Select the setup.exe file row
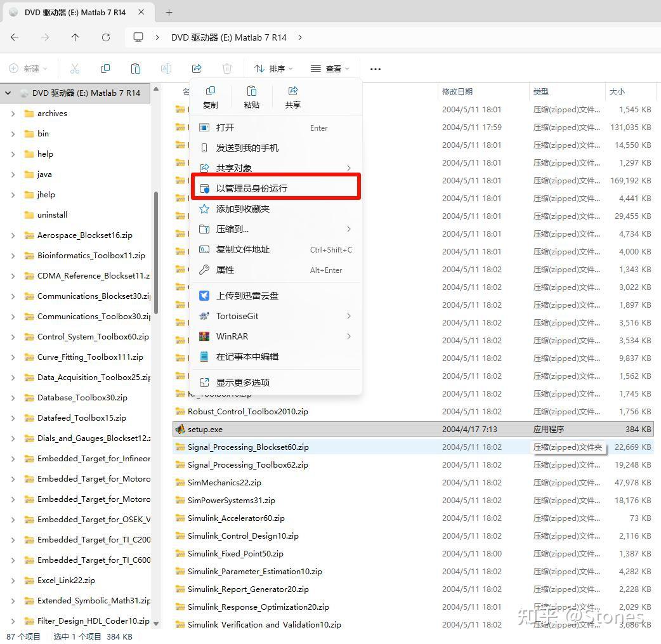 pyautogui.click(x=413, y=430)
